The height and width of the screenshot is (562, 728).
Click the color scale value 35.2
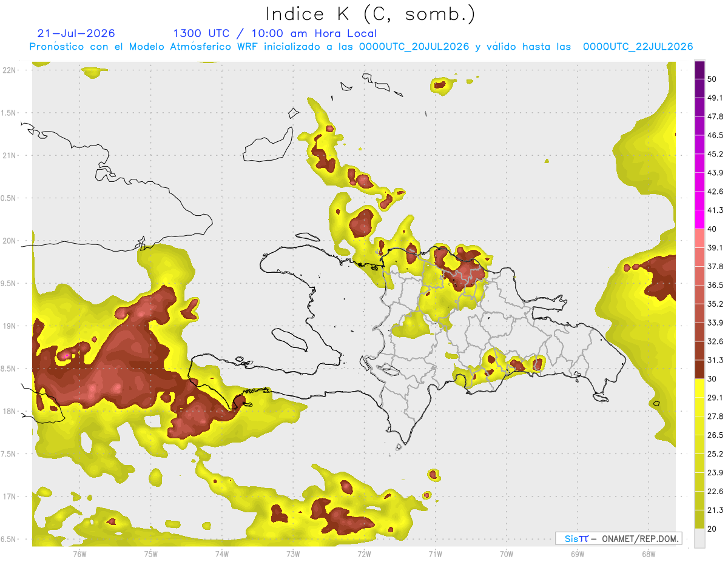point(715,304)
